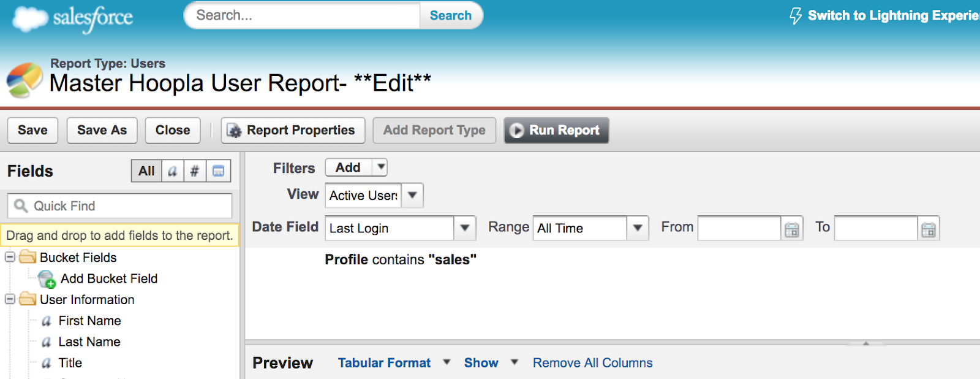
Task: Click the User Information folder label
Action: pos(87,300)
